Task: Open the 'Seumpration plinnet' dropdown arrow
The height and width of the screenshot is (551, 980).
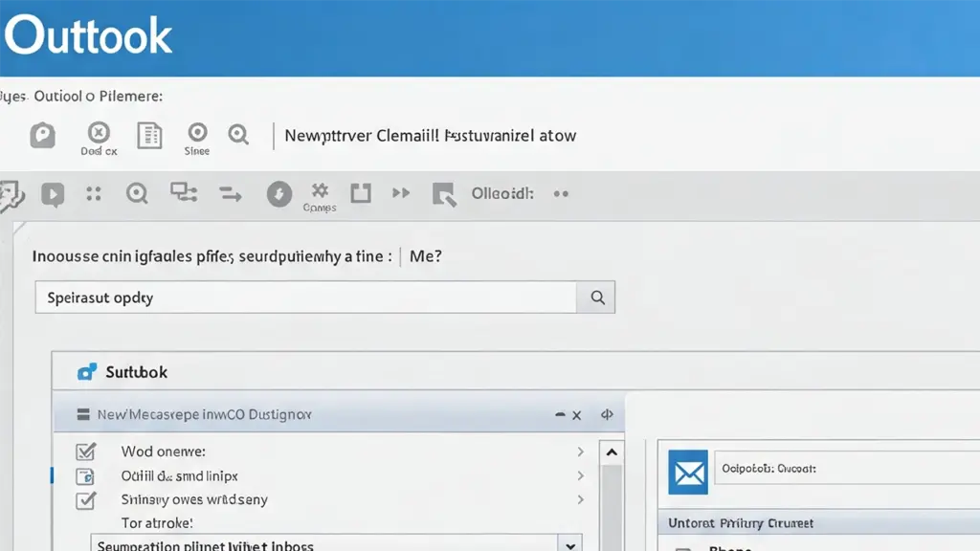Action: coord(570,544)
